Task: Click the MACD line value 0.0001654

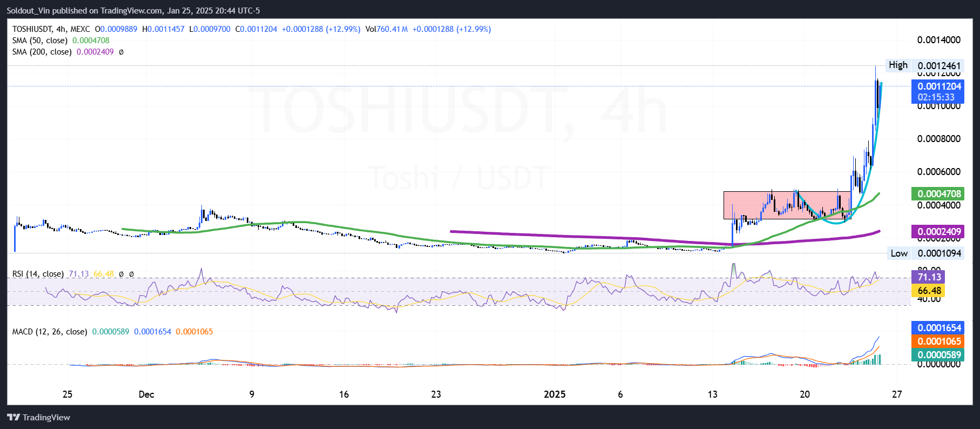Action: (152, 332)
